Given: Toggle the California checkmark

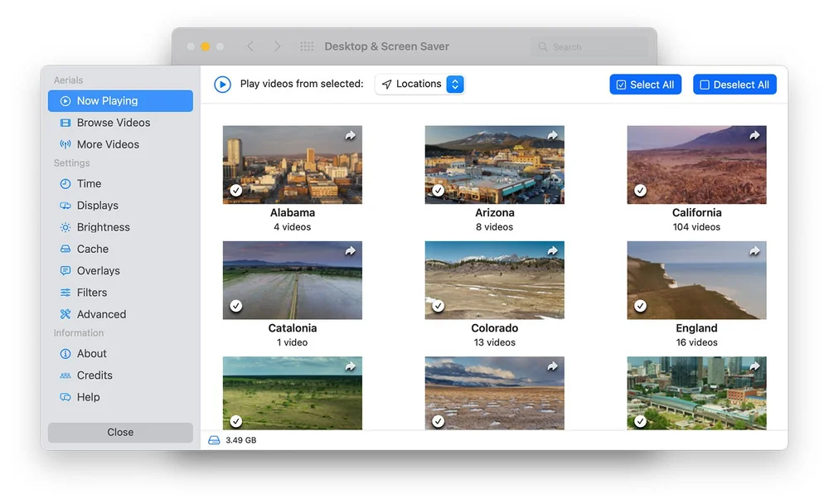Looking at the screenshot, I should (640, 191).
